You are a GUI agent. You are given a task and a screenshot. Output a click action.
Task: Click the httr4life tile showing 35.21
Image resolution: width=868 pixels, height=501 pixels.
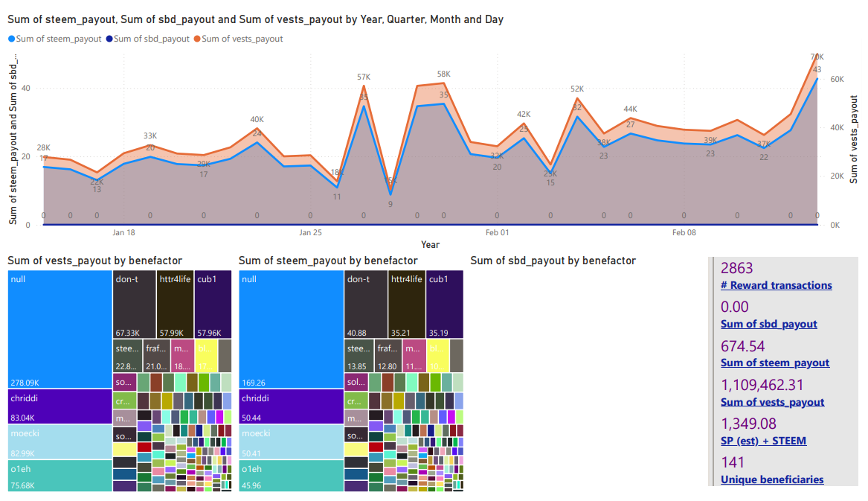[407, 304]
